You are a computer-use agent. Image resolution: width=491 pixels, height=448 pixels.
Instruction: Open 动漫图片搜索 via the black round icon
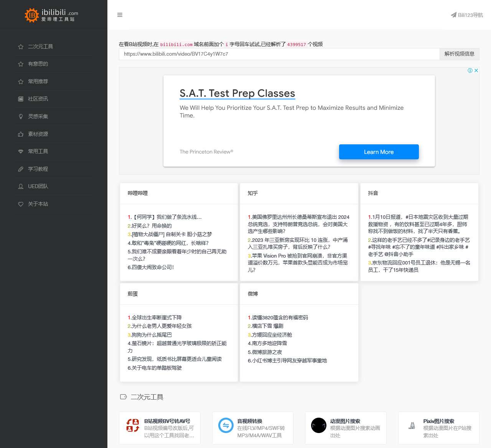318,425
